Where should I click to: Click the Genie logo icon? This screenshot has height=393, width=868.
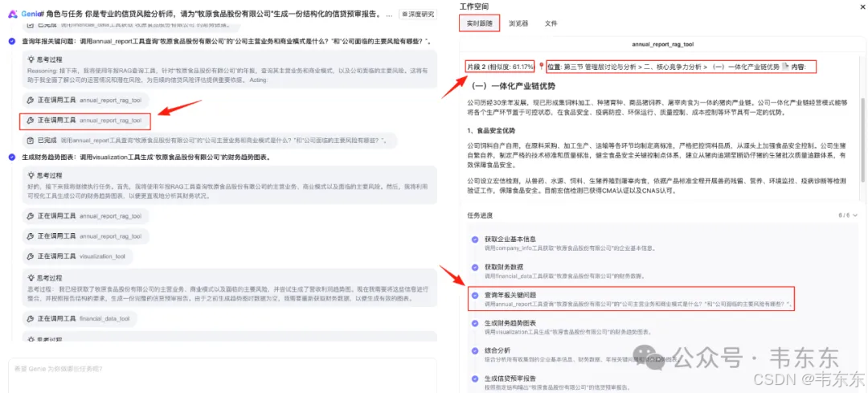[x=13, y=14]
